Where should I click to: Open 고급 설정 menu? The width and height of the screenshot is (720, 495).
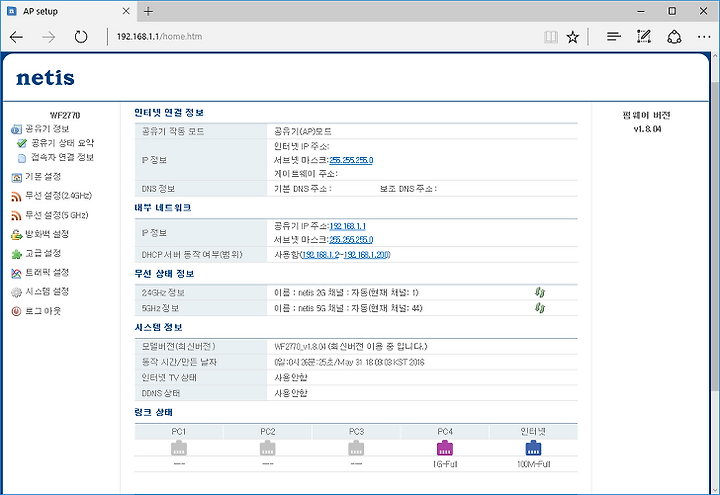36,253
